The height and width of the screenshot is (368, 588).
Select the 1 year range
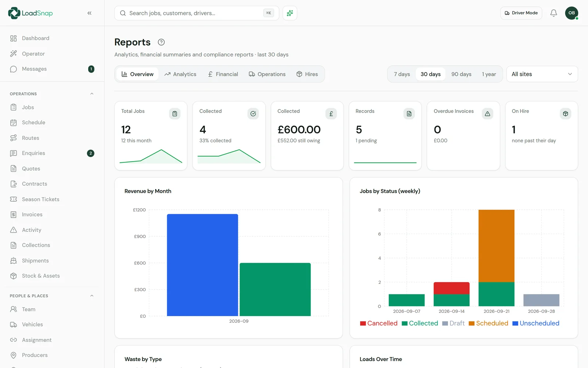click(489, 74)
